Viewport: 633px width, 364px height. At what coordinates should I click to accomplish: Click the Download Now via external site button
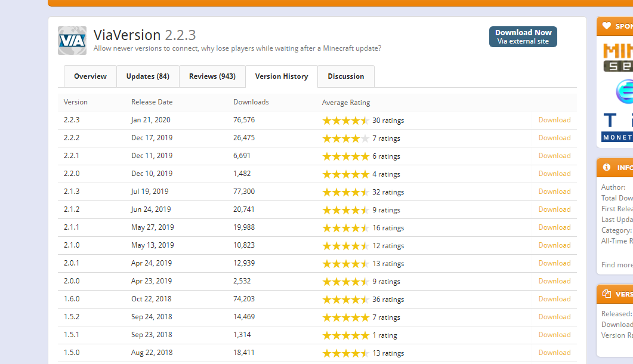523,37
